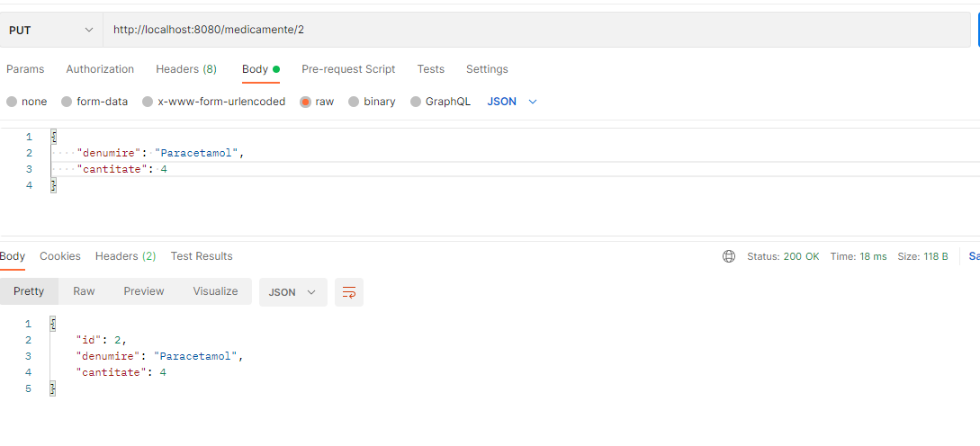The width and height of the screenshot is (980, 446).
Task: Select the none body type
Action: click(27, 102)
